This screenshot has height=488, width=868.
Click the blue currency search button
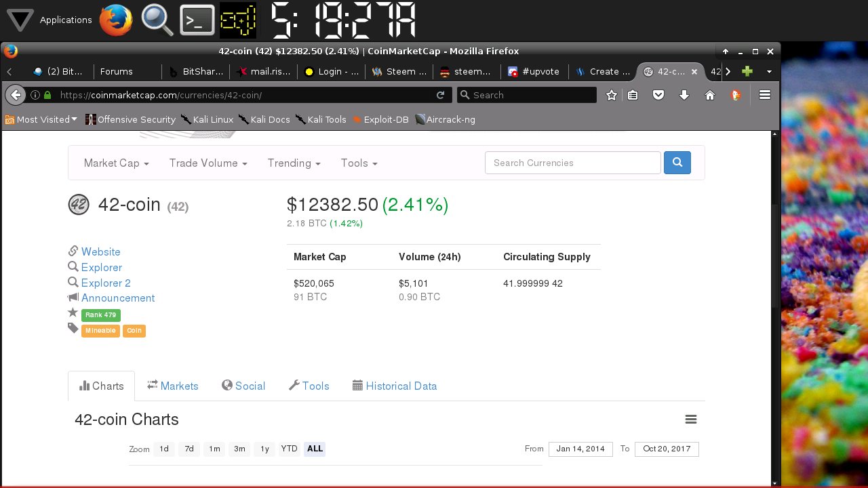(x=677, y=163)
